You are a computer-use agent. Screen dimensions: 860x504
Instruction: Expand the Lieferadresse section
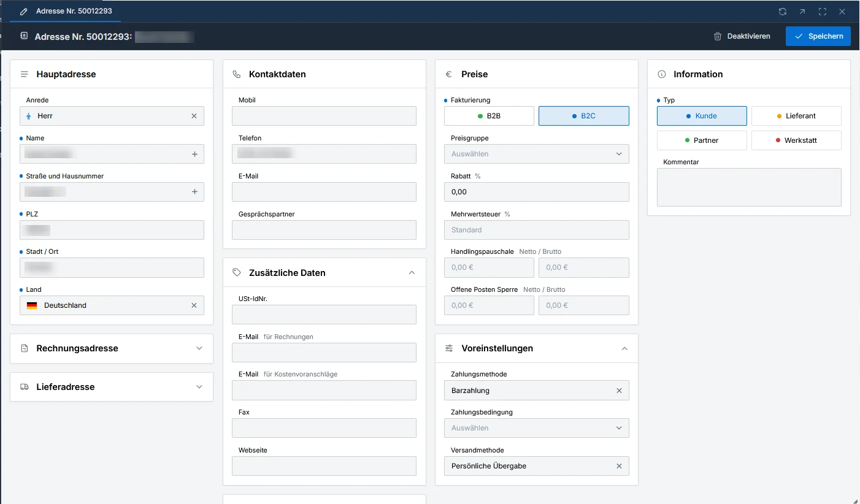click(199, 387)
